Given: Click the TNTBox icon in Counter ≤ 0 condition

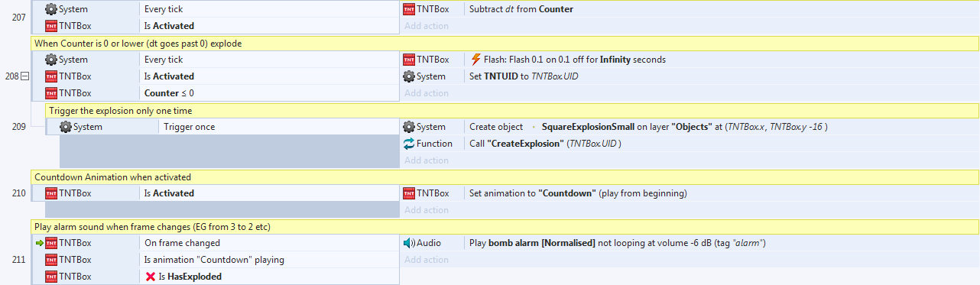Looking at the screenshot, I should point(52,93).
